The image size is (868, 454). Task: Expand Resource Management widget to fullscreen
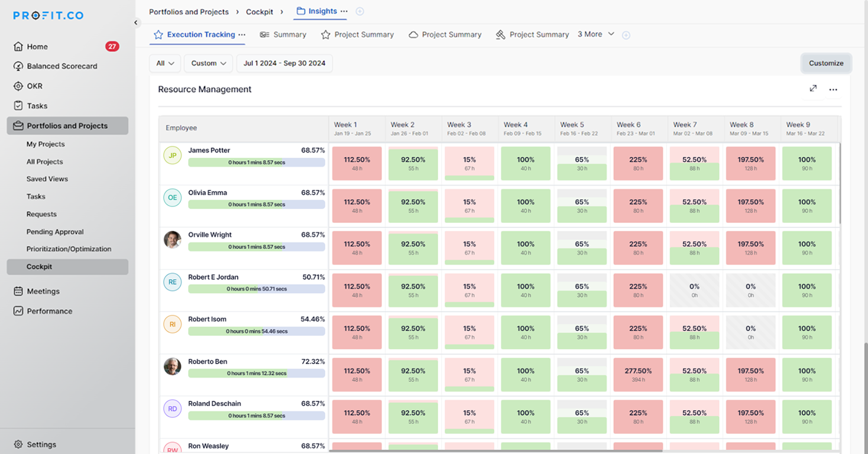point(813,89)
